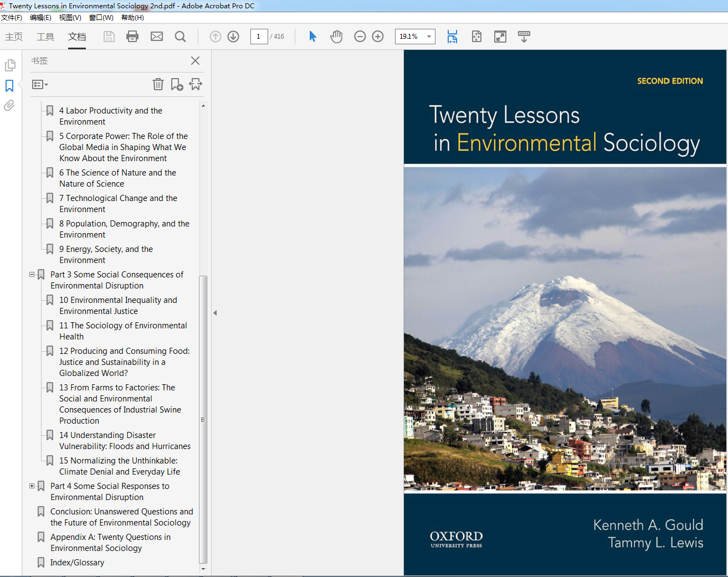Image resolution: width=728 pixels, height=577 pixels.
Task: Click the book cover page
Action: (565, 312)
